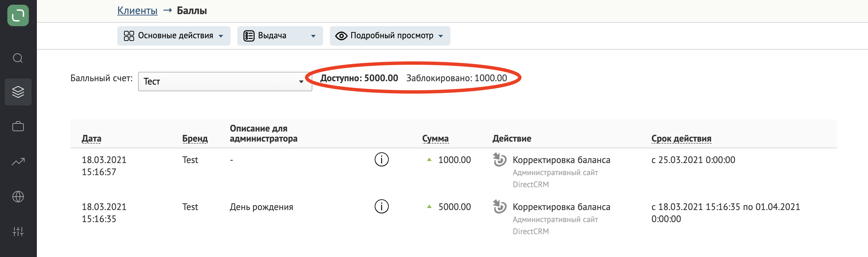The width and height of the screenshot is (868, 257).
Task: Click the 5000.00 amount cell
Action: click(x=454, y=206)
